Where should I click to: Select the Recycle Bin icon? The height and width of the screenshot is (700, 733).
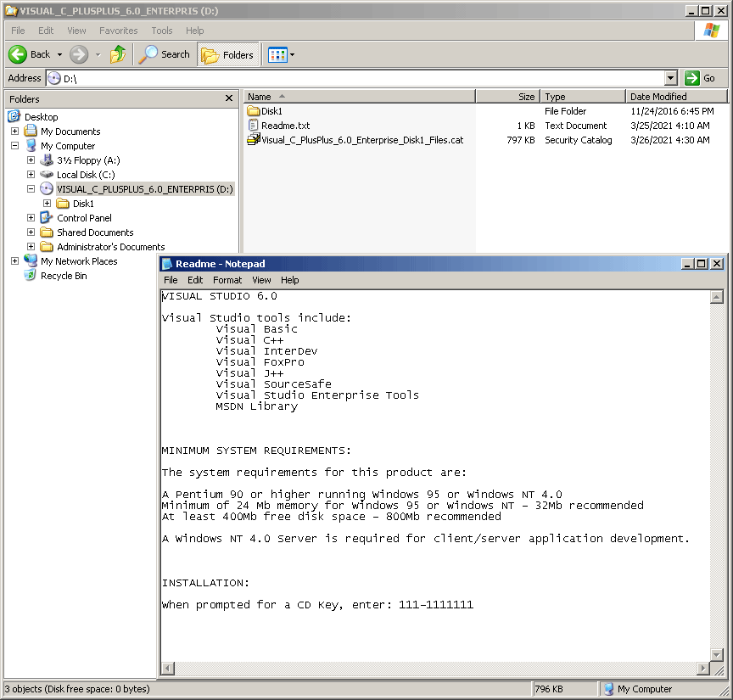click(30, 276)
